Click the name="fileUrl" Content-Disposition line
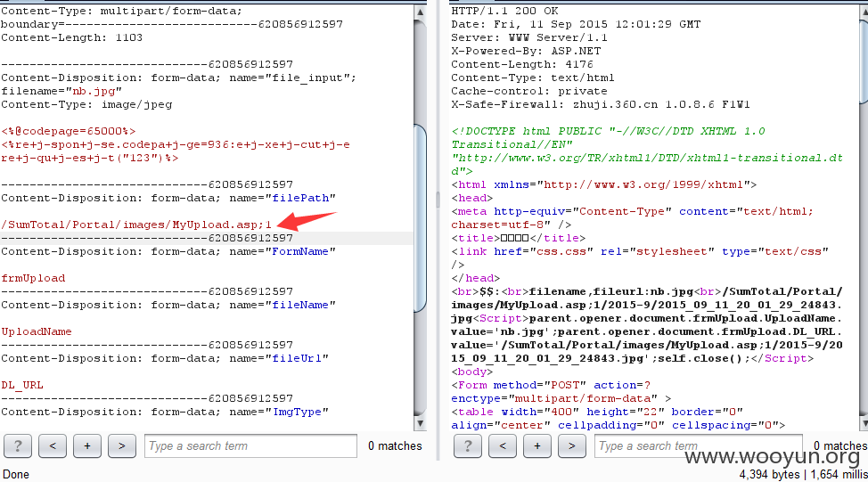 coord(165,358)
